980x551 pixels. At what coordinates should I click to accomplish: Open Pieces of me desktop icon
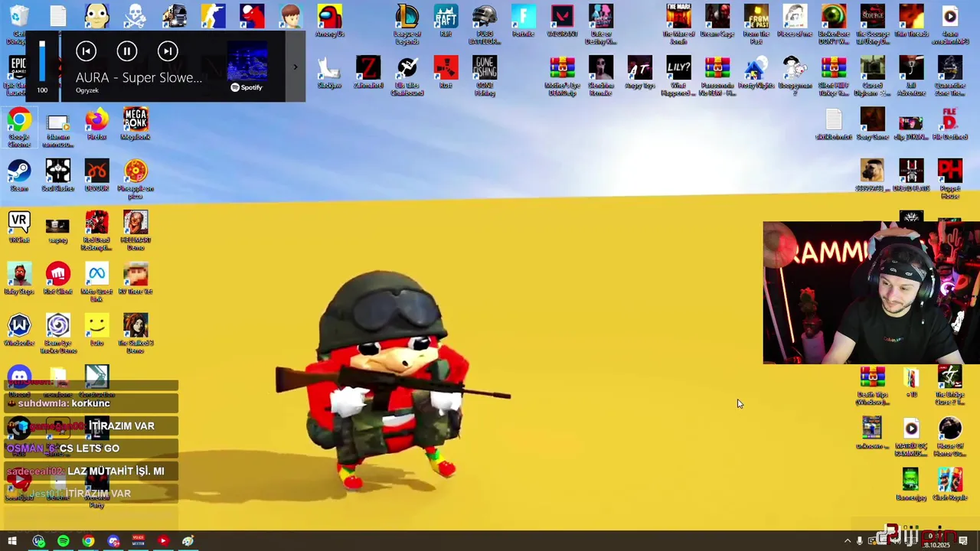click(x=795, y=21)
